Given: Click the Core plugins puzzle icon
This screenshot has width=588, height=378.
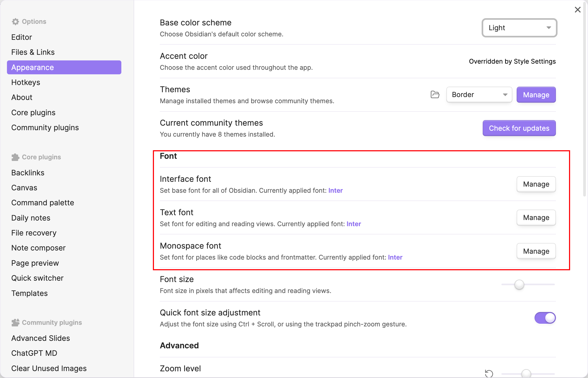Looking at the screenshot, I should click(16, 157).
